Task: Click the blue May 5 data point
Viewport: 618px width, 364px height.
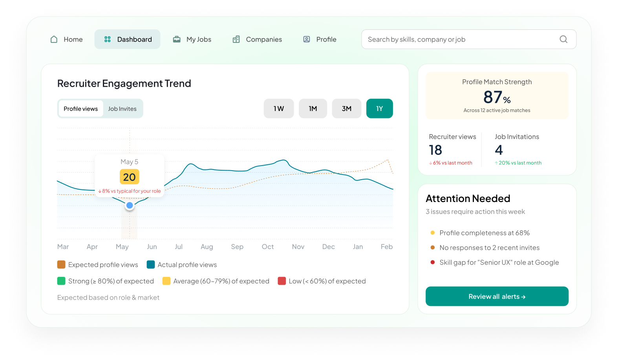Action: click(130, 205)
